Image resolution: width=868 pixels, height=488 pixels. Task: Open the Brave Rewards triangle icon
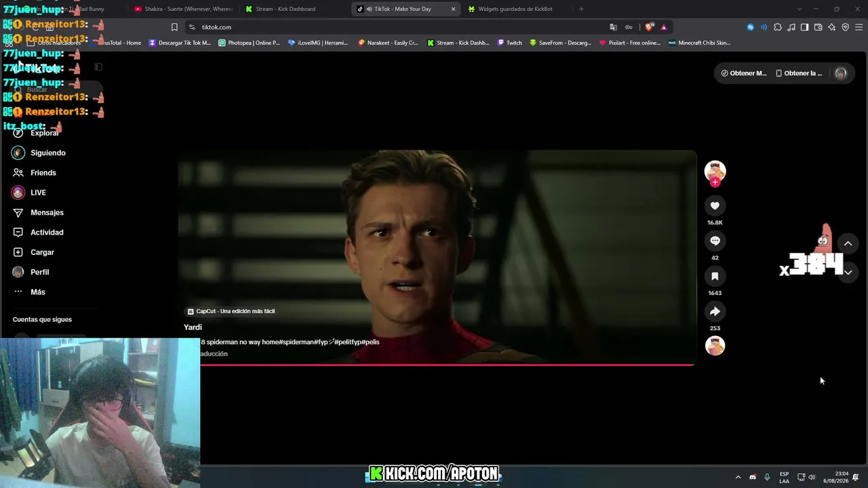pyautogui.click(x=663, y=27)
